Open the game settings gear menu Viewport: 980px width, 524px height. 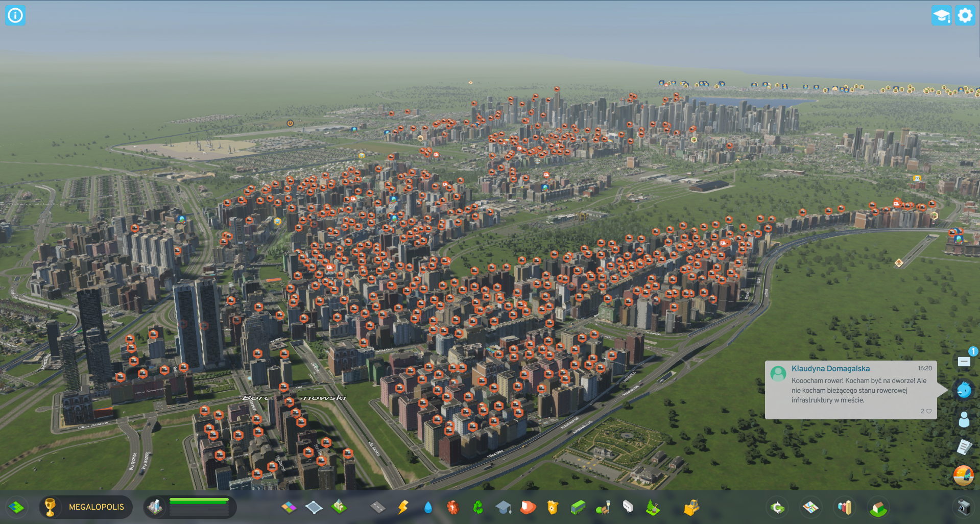coord(965,15)
